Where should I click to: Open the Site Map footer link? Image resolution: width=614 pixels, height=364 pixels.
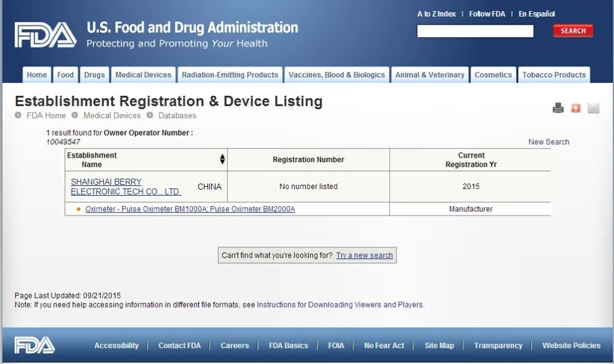coord(440,345)
